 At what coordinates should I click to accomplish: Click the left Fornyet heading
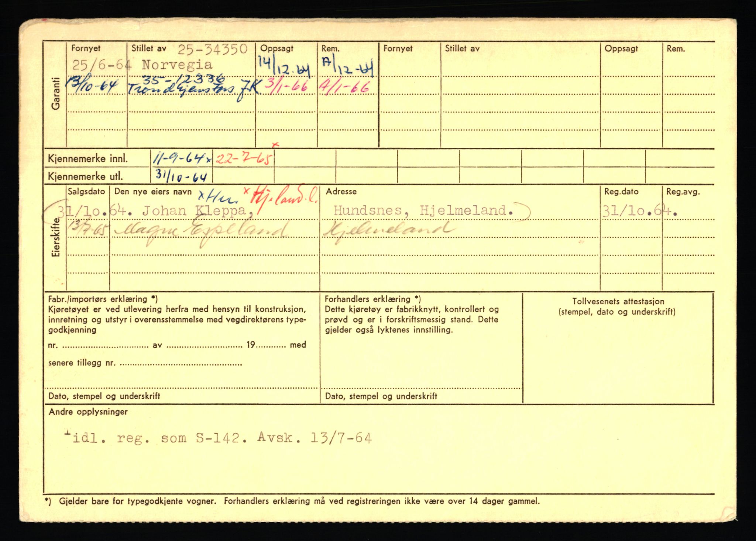(x=86, y=48)
